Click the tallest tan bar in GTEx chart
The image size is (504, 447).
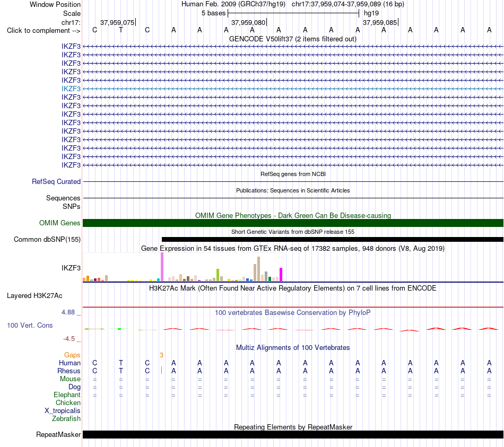258,269
